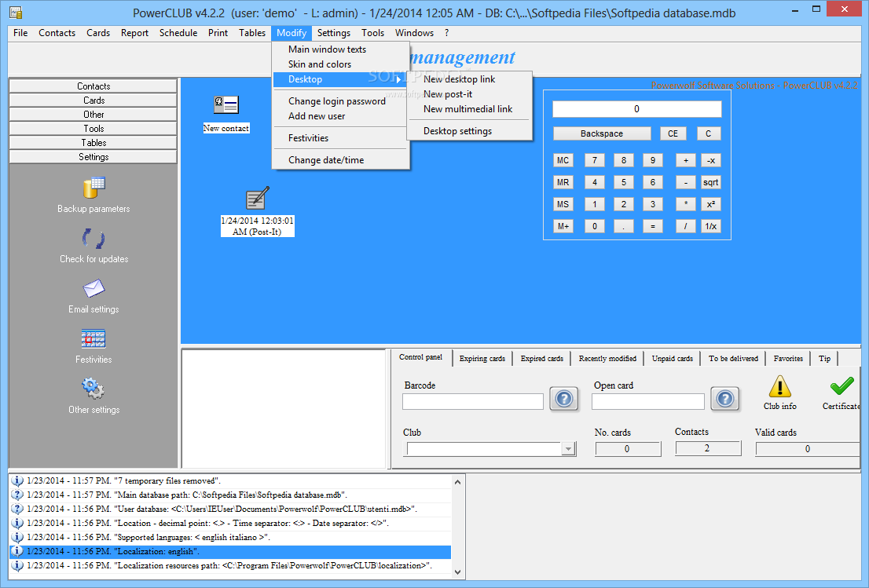Choose Change date/time menu item

click(x=341, y=160)
